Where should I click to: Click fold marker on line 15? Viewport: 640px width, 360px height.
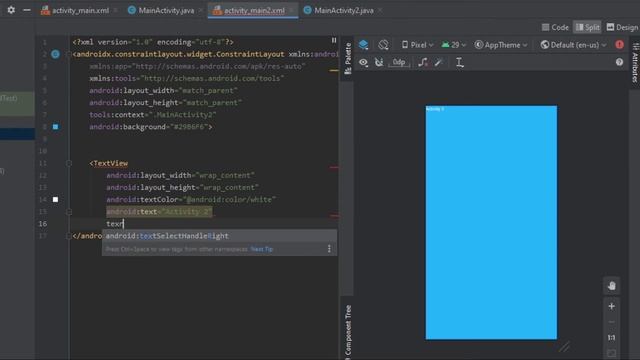point(69,212)
